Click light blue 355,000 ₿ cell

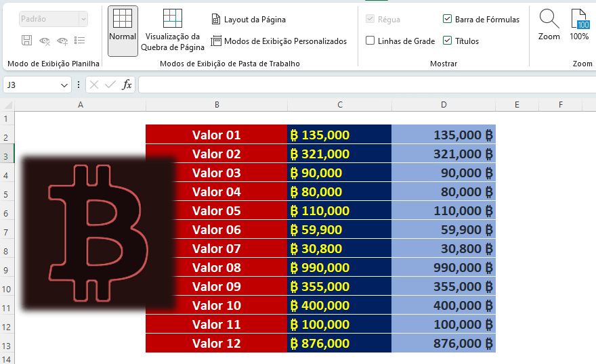point(444,286)
